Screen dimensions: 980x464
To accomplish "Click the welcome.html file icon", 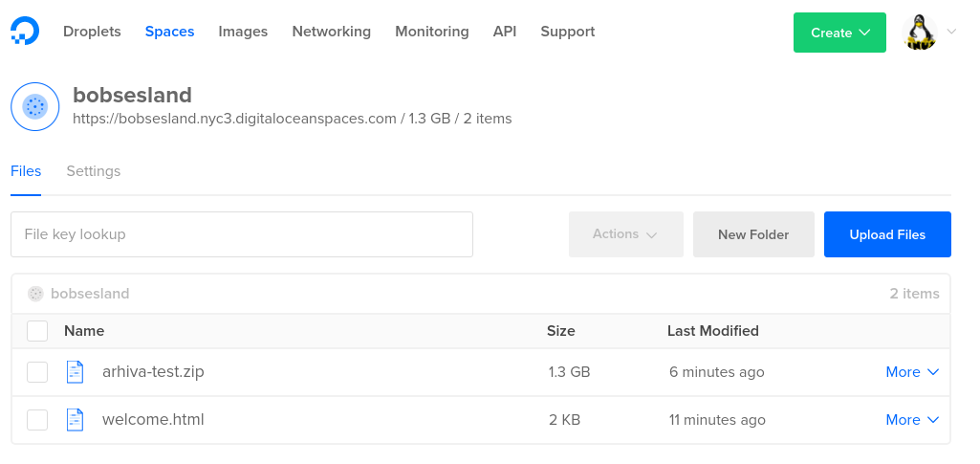I will pos(76,420).
